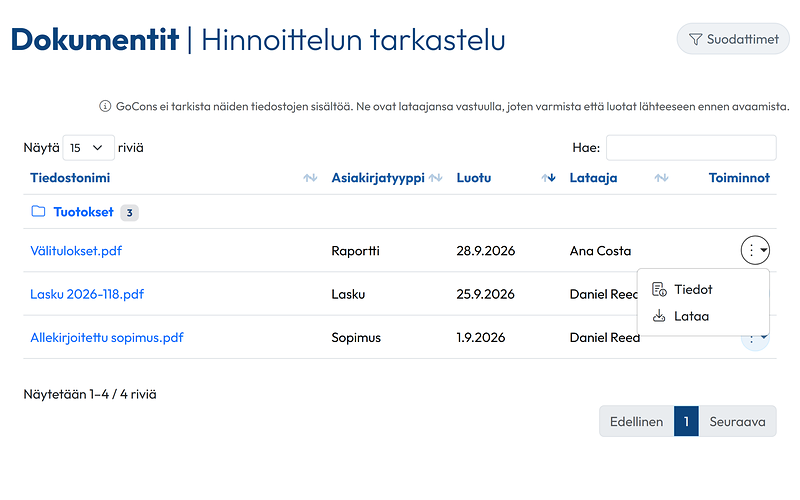This screenshot has height=500, width=800.
Task: Click the sort arrows next to Tiedostonimi
Action: click(x=310, y=178)
